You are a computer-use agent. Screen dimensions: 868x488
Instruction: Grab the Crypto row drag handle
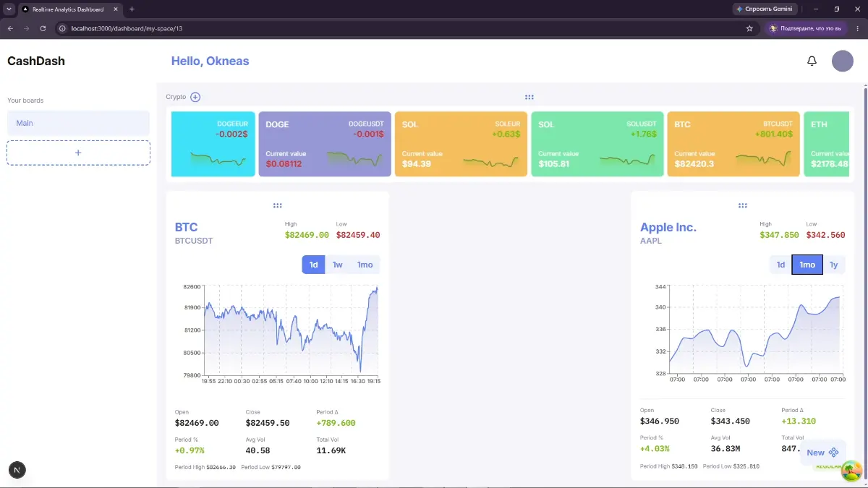point(529,97)
